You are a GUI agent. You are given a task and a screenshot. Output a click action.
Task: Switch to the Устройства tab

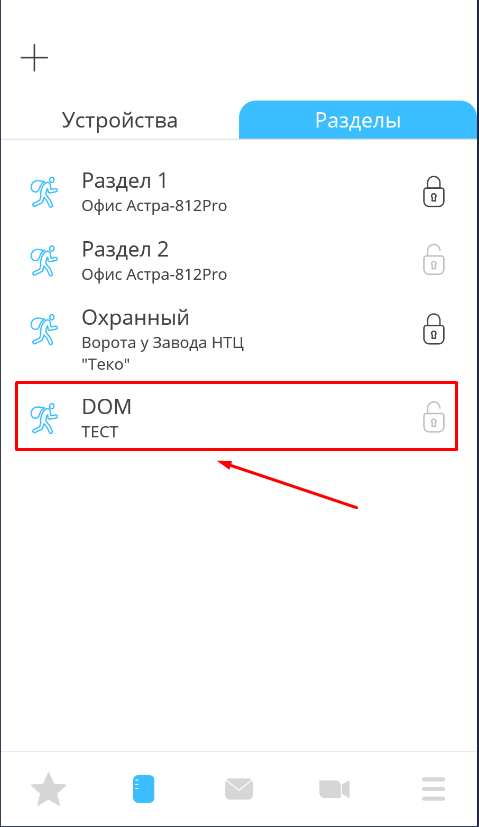click(x=120, y=120)
